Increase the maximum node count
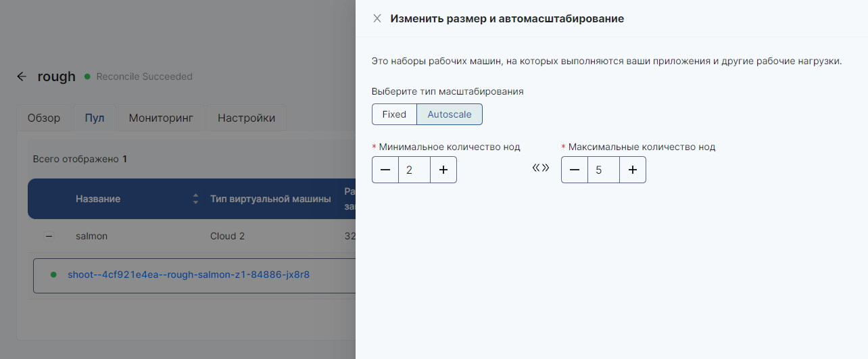 tap(633, 170)
